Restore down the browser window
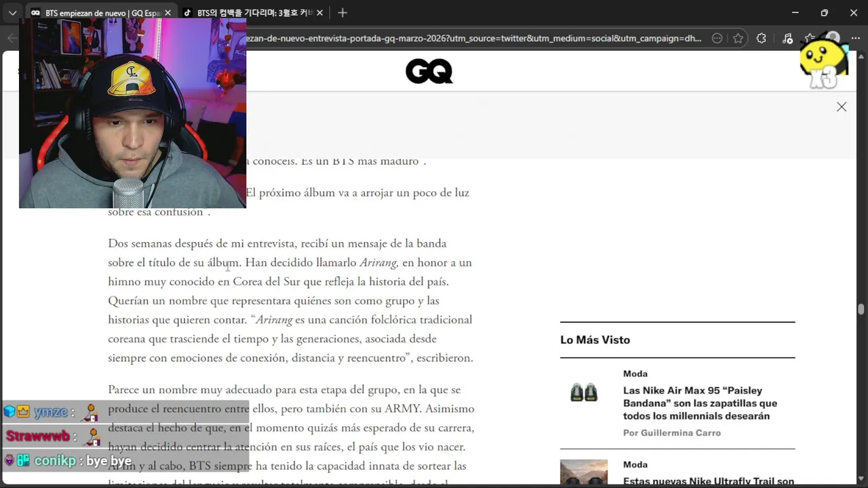This screenshot has width=868, height=488. (x=825, y=13)
